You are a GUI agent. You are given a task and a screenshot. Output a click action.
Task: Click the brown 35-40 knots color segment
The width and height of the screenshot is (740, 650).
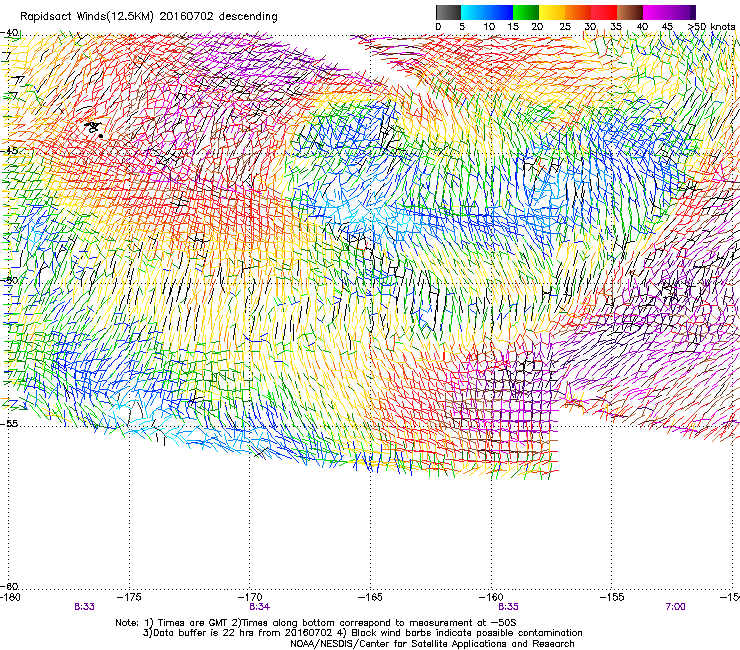pos(630,12)
